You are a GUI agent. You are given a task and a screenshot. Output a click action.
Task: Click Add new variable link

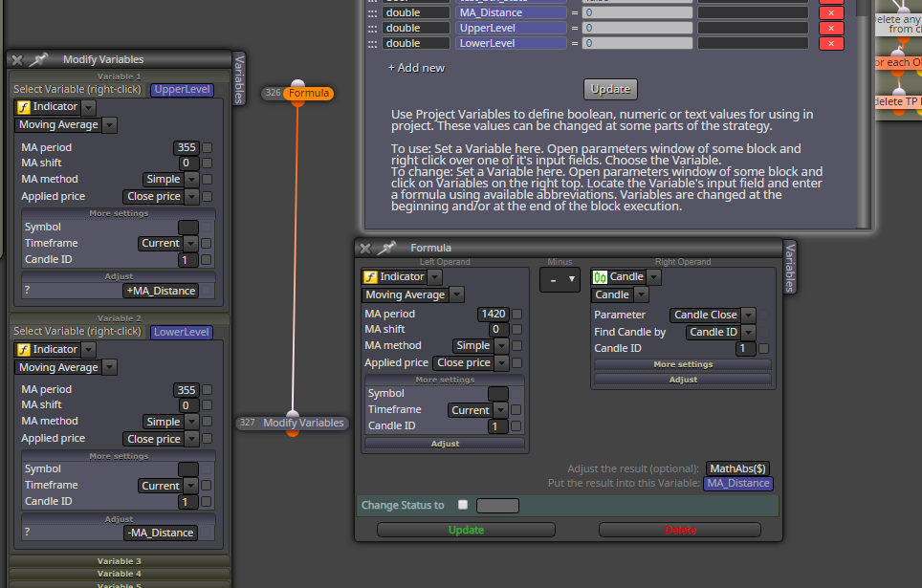click(x=416, y=68)
